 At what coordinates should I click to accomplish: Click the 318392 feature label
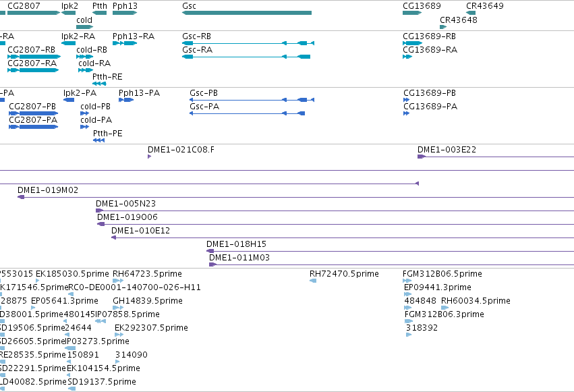(x=422, y=328)
